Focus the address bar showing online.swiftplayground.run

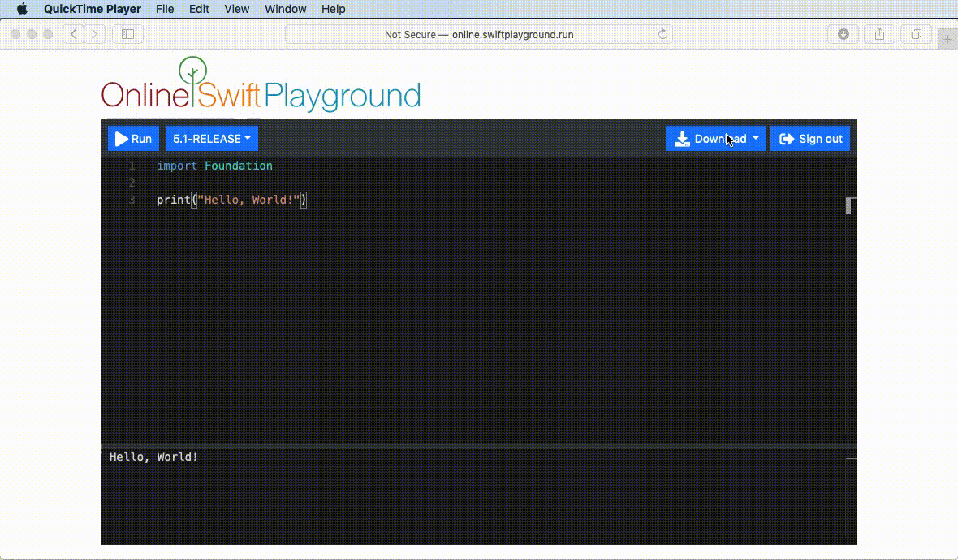click(x=479, y=34)
